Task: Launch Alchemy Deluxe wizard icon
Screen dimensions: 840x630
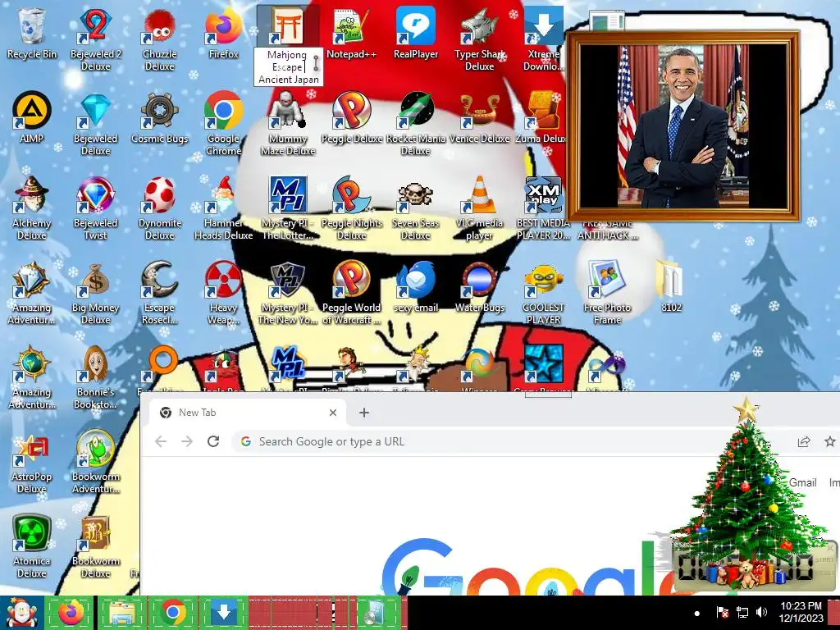Action: (32, 208)
